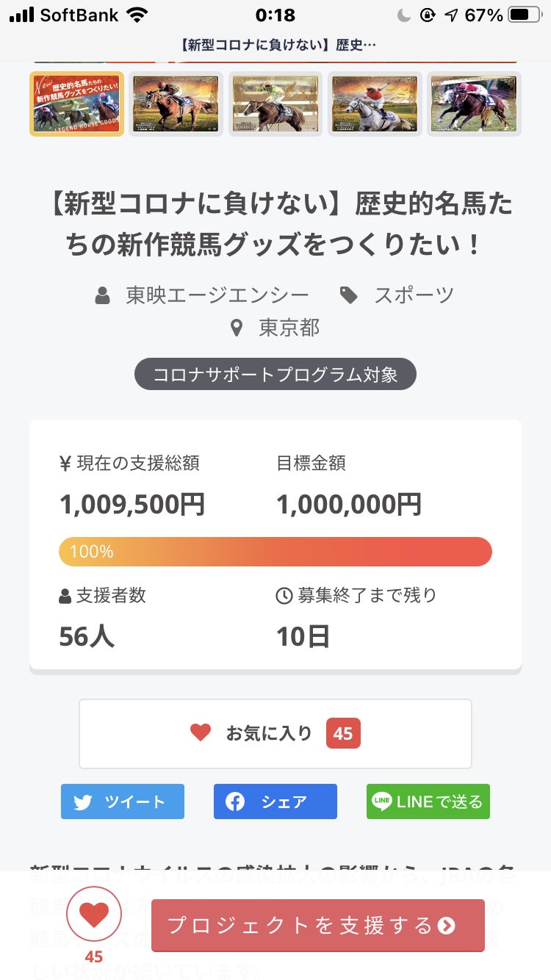Tap the round heart icon in bottom bar
This screenshot has width=551, height=980.
[94, 915]
